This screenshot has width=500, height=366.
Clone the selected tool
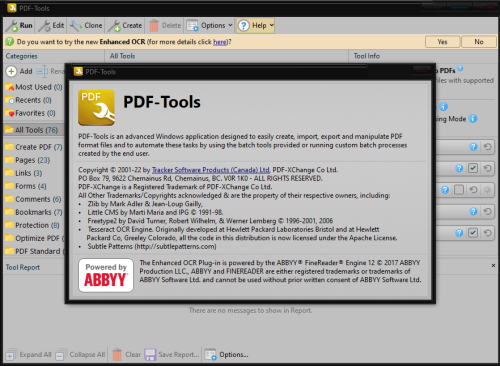point(86,26)
